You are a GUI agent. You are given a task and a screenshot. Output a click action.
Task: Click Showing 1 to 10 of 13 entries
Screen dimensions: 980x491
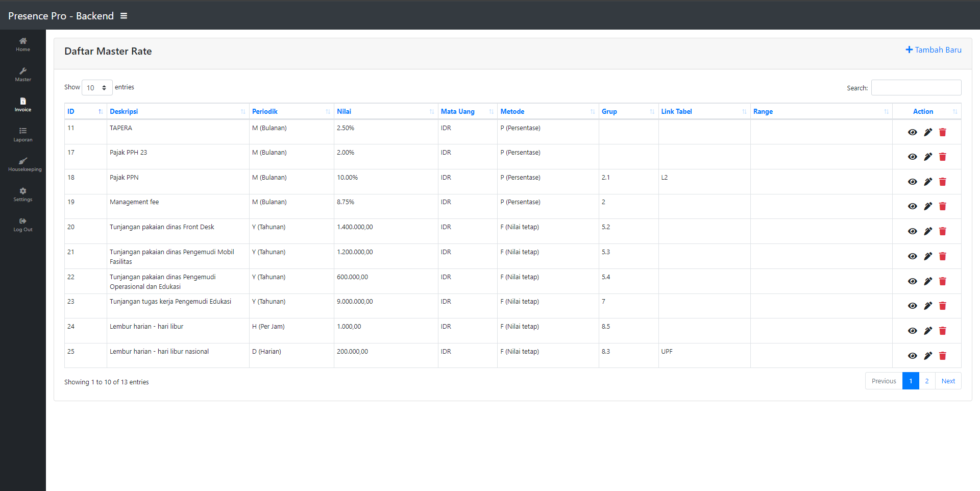pos(107,382)
